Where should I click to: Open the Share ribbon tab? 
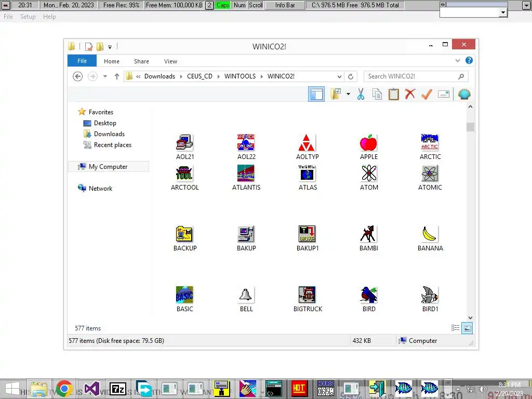[x=141, y=61]
